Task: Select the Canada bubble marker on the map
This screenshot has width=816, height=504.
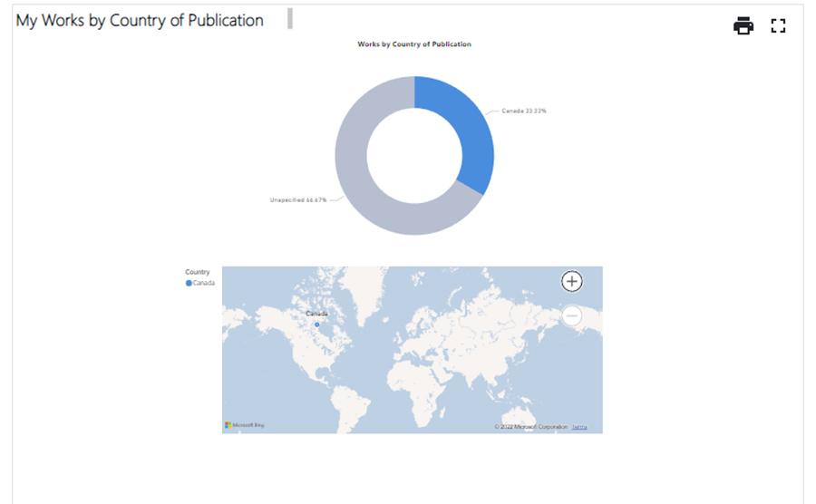Action: tap(317, 325)
